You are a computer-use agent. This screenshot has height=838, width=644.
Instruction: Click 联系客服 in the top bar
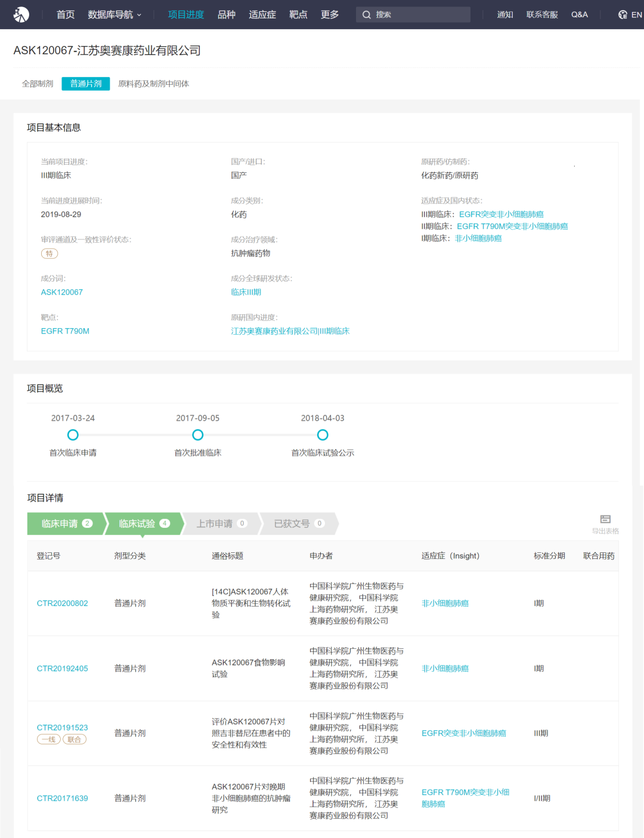coord(542,15)
